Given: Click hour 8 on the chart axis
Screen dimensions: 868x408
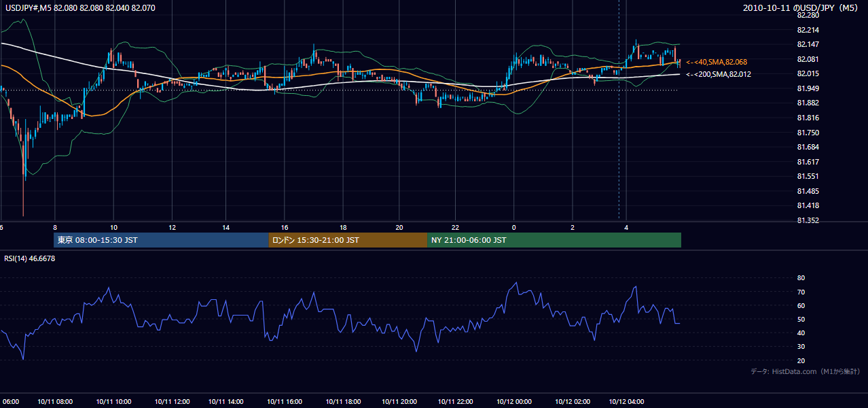Looking at the screenshot, I should click(55, 227).
